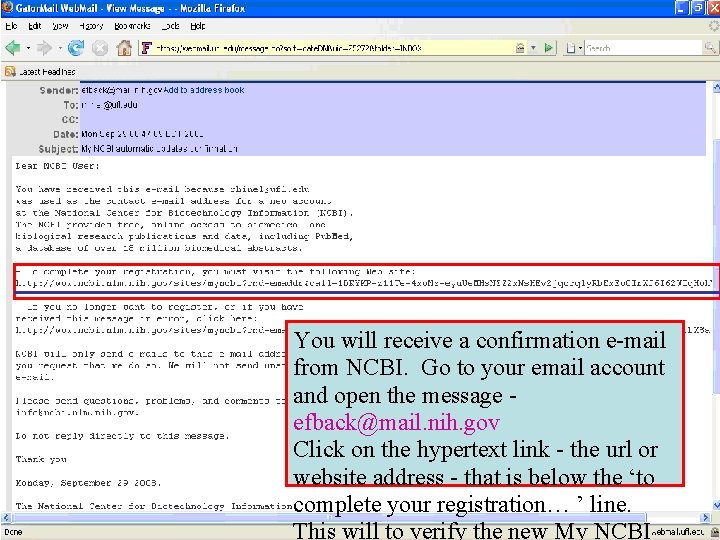Click the complete registration URL link
The height and width of the screenshot is (540, 720).
click(x=364, y=283)
